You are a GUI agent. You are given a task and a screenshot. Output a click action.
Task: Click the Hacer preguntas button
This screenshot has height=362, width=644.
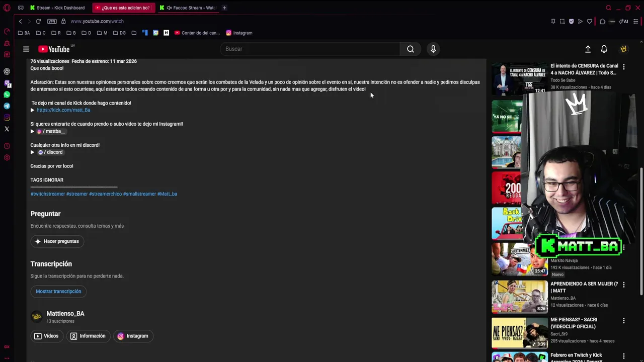pyautogui.click(x=57, y=241)
